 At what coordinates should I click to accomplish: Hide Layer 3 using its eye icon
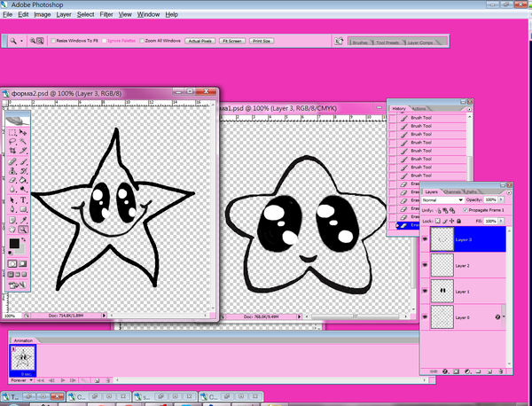[426, 239]
